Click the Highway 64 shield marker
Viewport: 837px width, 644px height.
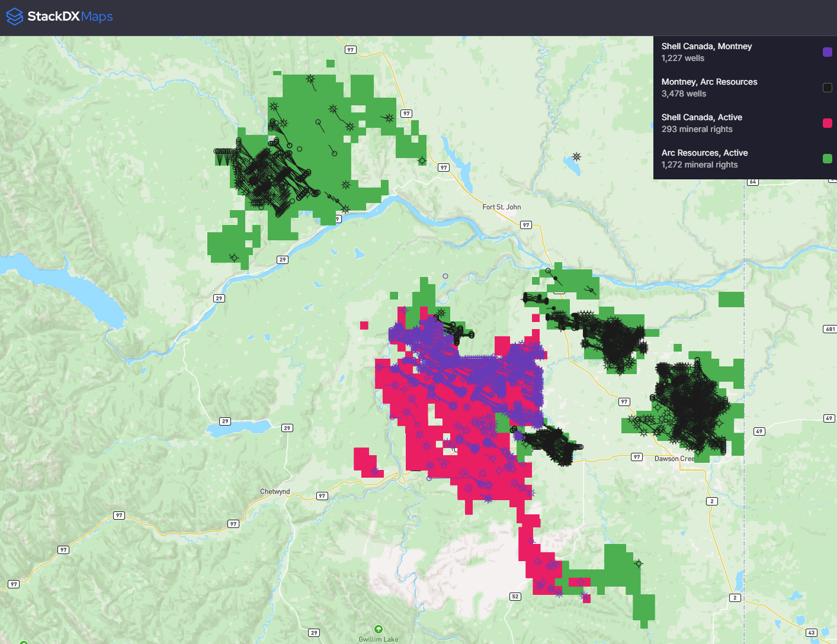click(753, 182)
